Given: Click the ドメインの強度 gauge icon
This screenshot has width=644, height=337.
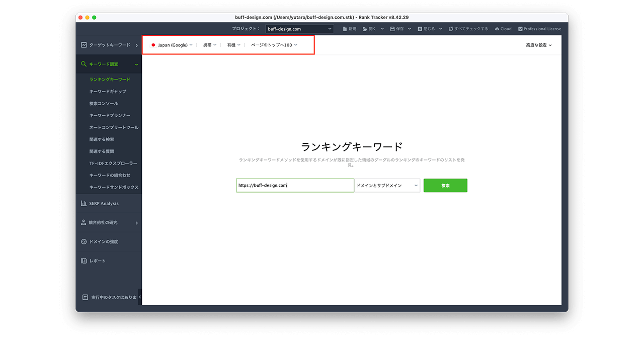Looking at the screenshot, I should point(84,241).
